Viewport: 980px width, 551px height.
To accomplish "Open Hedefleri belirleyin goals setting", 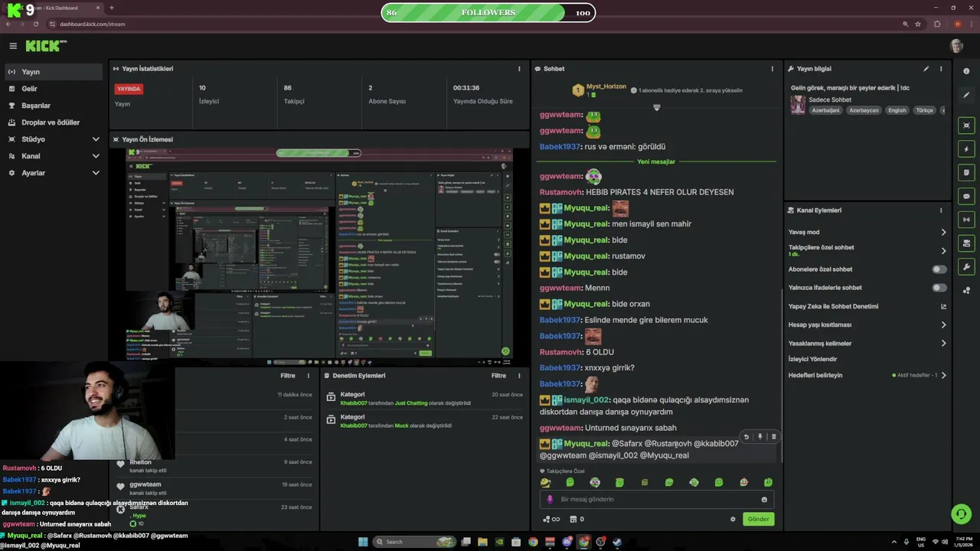I will coord(867,375).
